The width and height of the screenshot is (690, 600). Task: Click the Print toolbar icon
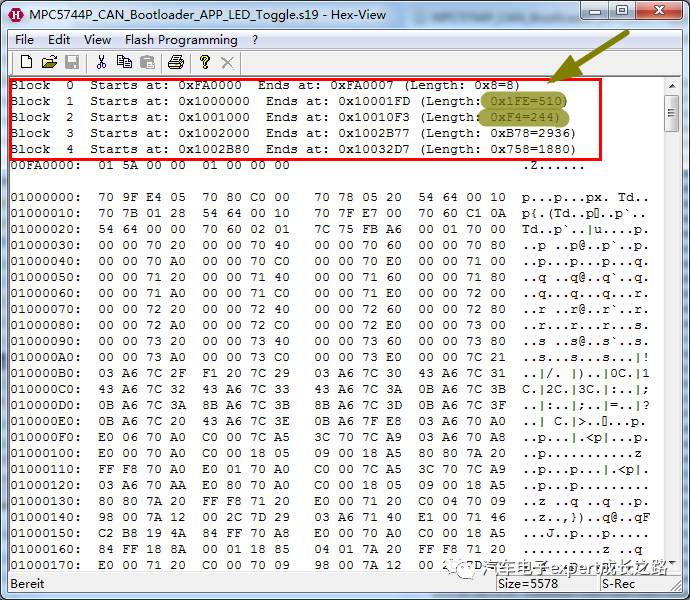[176, 62]
